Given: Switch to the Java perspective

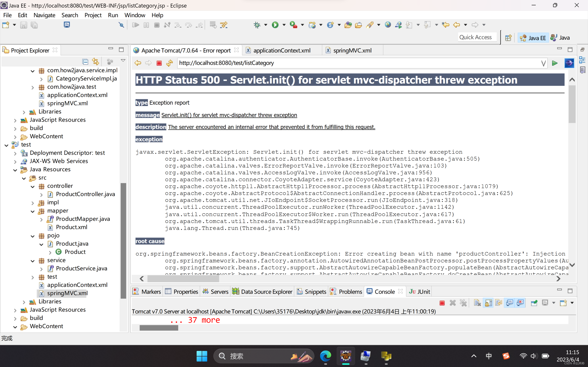Looking at the screenshot, I should pos(560,38).
